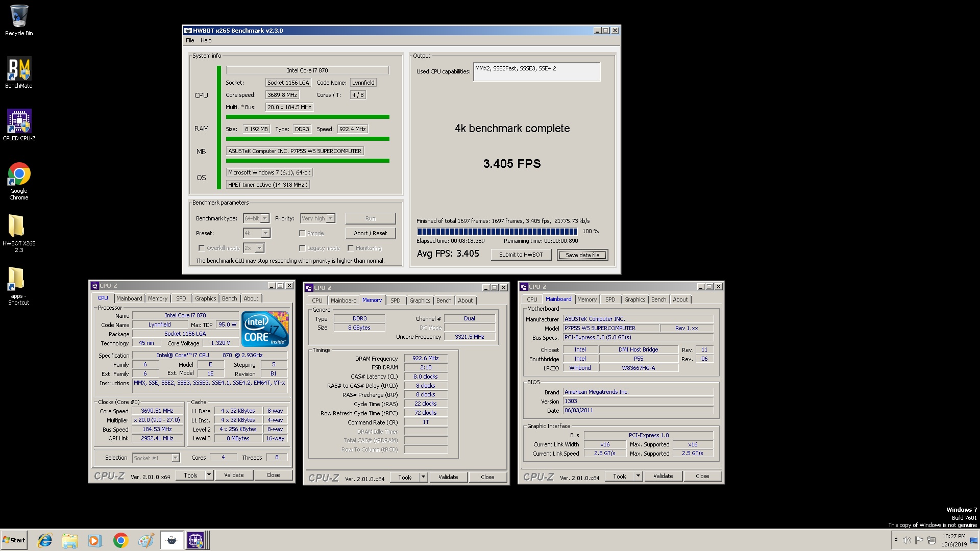Click the DRAM Frequency 922.6 MHz value
Viewport: 980px width, 551px height.
pos(426,358)
